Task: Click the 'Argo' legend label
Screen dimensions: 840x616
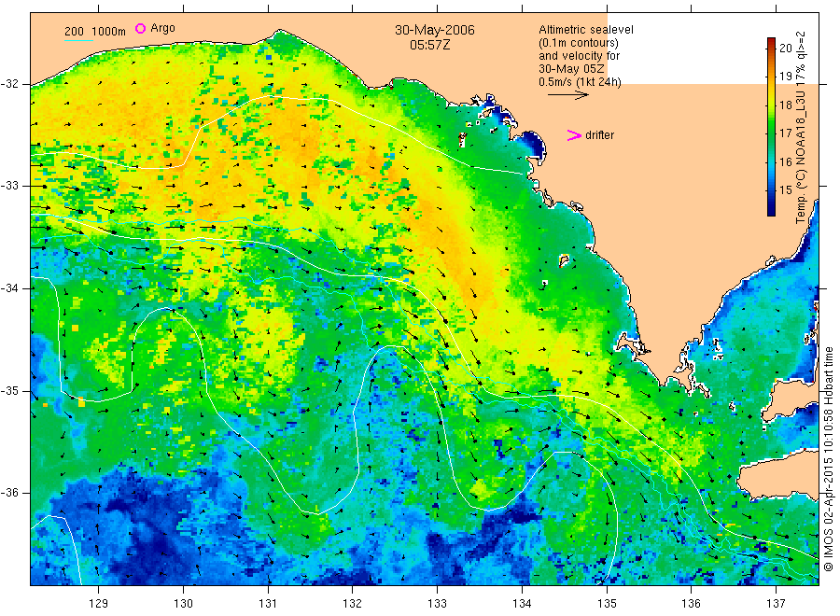Action: [x=162, y=28]
